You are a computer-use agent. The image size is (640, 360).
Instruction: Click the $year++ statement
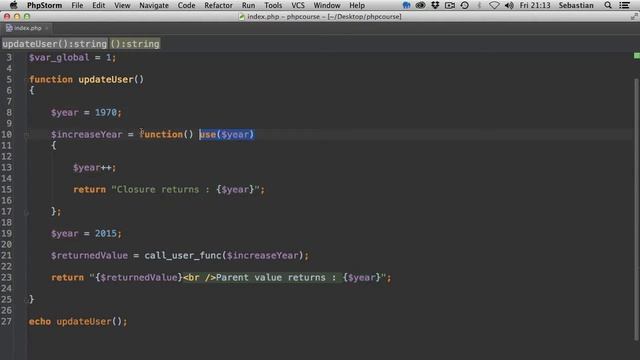point(94,168)
